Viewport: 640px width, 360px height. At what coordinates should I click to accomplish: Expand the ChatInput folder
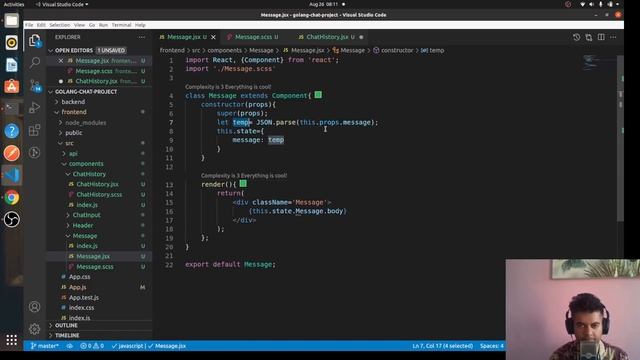[x=86, y=215]
